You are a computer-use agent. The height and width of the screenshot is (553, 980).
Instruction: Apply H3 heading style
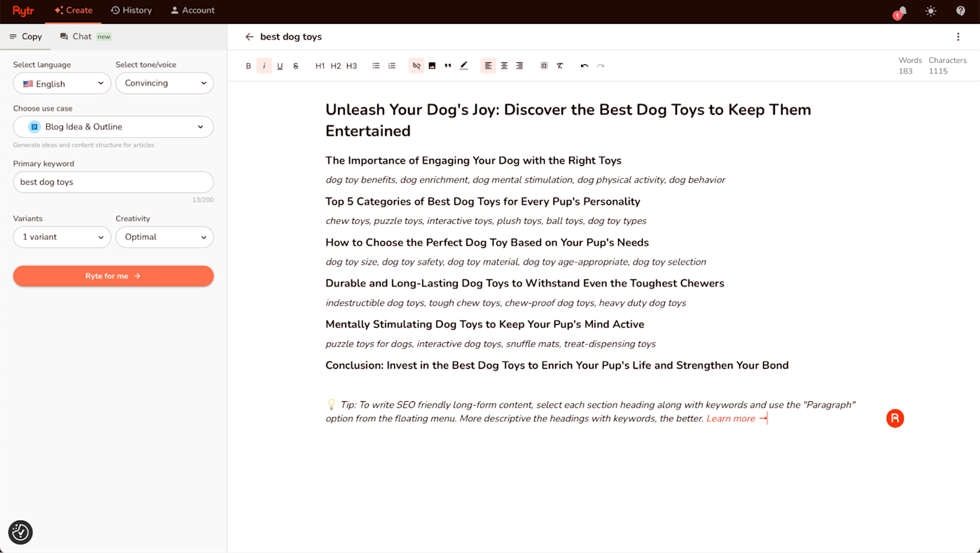(x=351, y=66)
